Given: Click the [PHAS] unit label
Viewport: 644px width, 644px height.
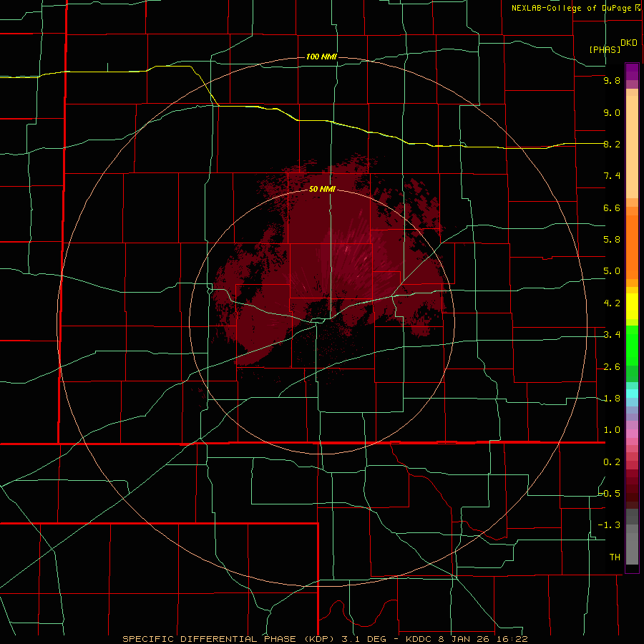Looking at the screenshot, I should tap(605, 49).
